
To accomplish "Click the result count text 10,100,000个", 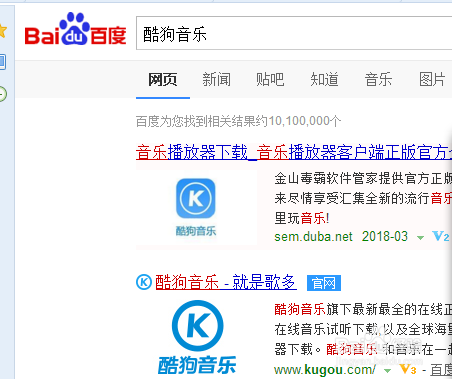I will coord(305,121).
